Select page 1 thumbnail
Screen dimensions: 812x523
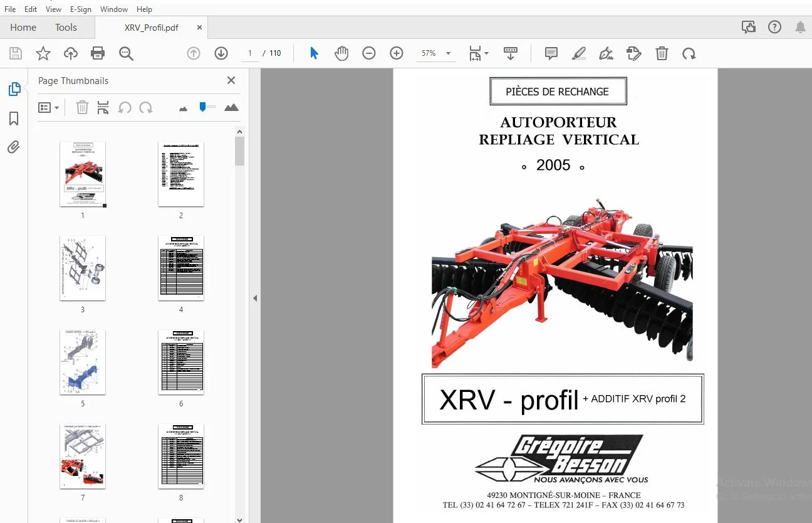pyautogui.click(x=83, y=174)
